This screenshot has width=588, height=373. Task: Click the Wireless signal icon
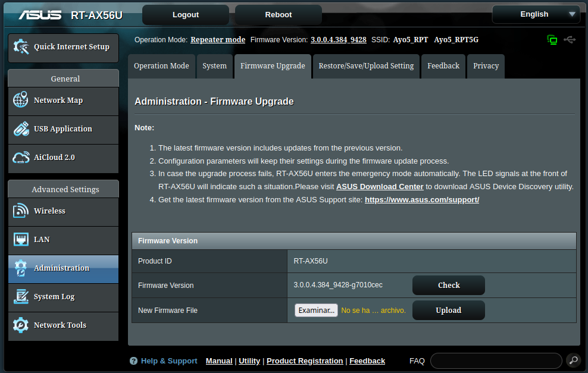(x=21, y=211)
